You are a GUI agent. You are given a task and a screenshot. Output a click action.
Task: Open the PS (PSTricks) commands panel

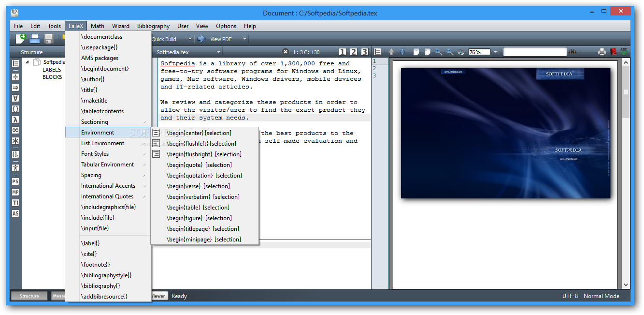tap(15, 181)
